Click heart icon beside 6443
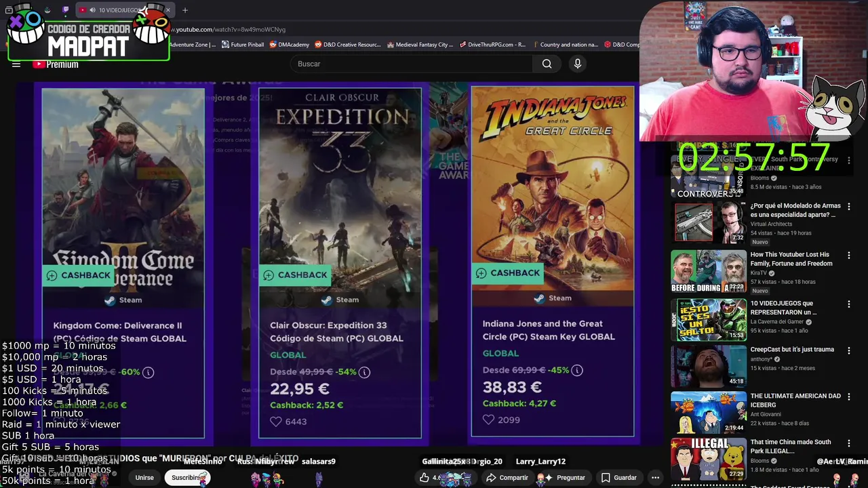Image resolution: width=868 pixels, height=488 pixels. click(x=275, y=422)
